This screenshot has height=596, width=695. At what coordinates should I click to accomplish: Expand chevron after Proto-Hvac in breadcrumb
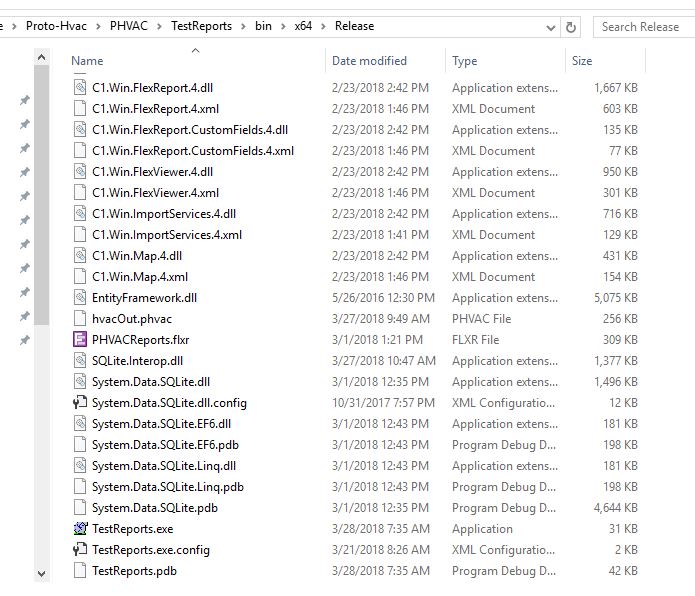pyautogui.click(x=98, y=27)
